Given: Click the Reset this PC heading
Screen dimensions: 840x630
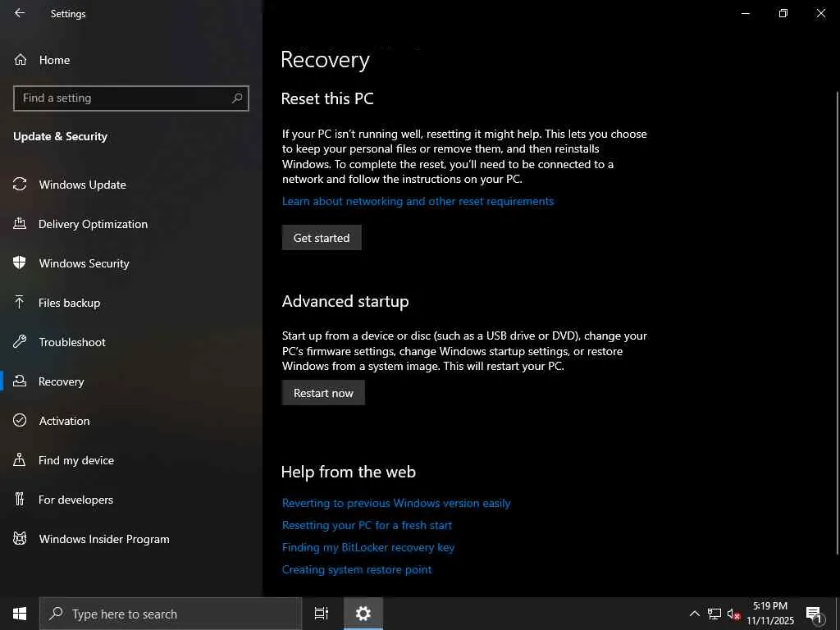Looking at the screenshot, I should pos(327,98).
